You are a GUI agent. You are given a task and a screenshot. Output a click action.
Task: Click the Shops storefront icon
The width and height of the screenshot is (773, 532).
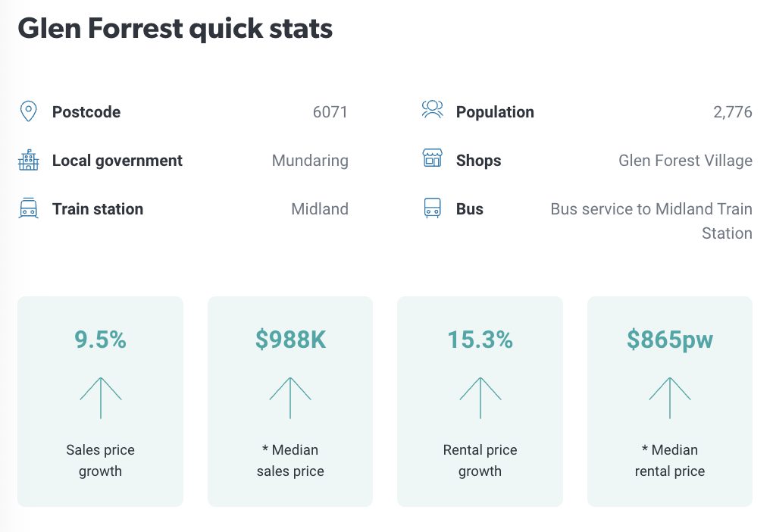pyautogui.click(x=432, y=159)
